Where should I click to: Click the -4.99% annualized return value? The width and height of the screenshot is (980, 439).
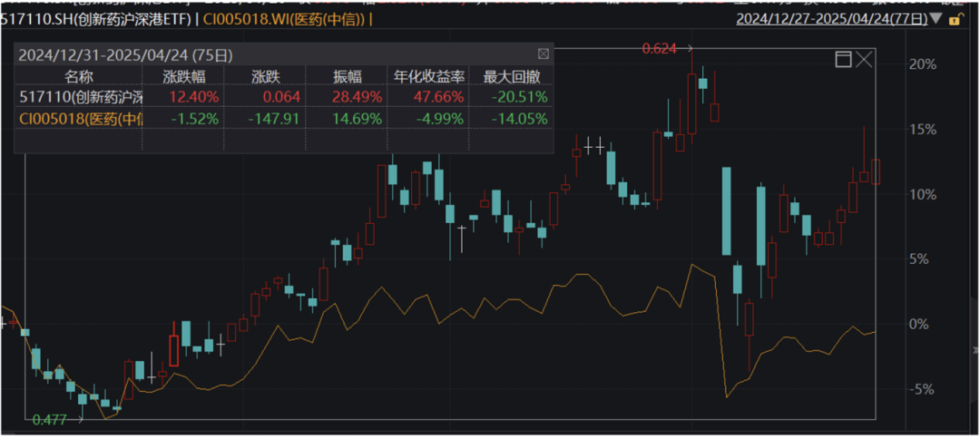438,119
